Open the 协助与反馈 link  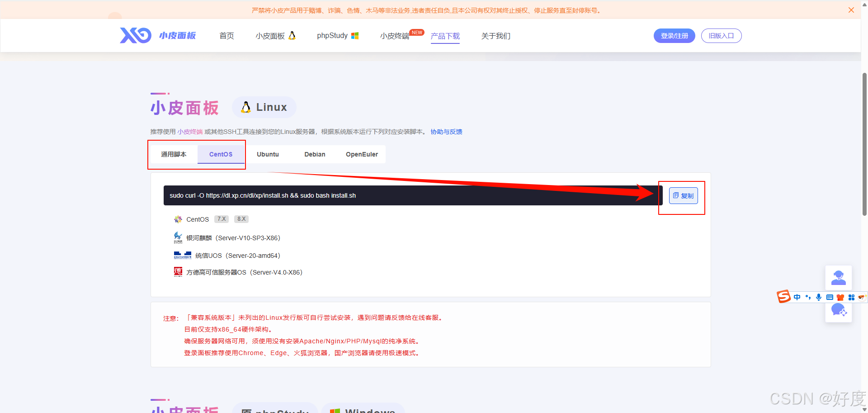[x=446, y=132]
